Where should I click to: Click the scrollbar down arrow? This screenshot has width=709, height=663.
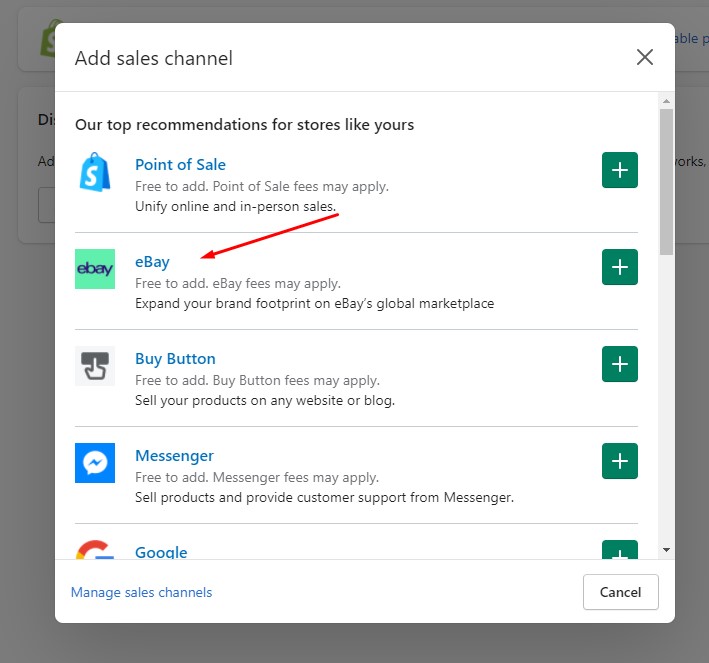point(666,550)
